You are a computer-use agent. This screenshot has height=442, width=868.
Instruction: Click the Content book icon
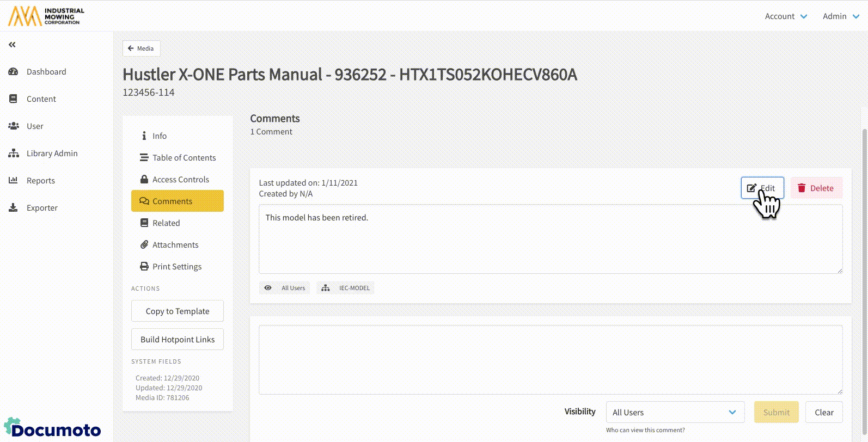tap(14, 99)
